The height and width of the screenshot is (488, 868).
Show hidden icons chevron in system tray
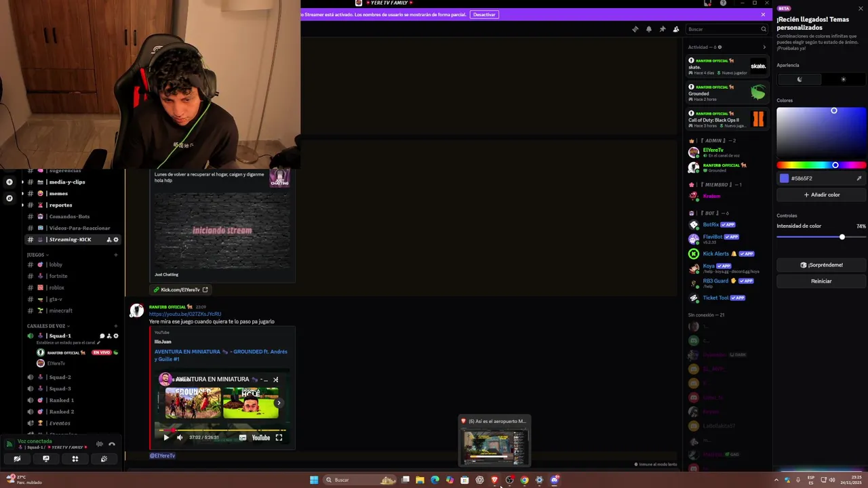pos(776,480)
